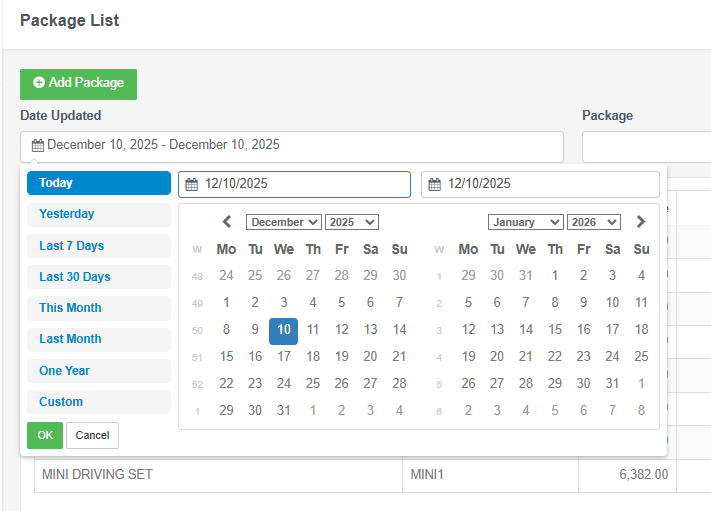Go to next month using right arrow
The image size is (711, 511).
click(x=641, y=222)
